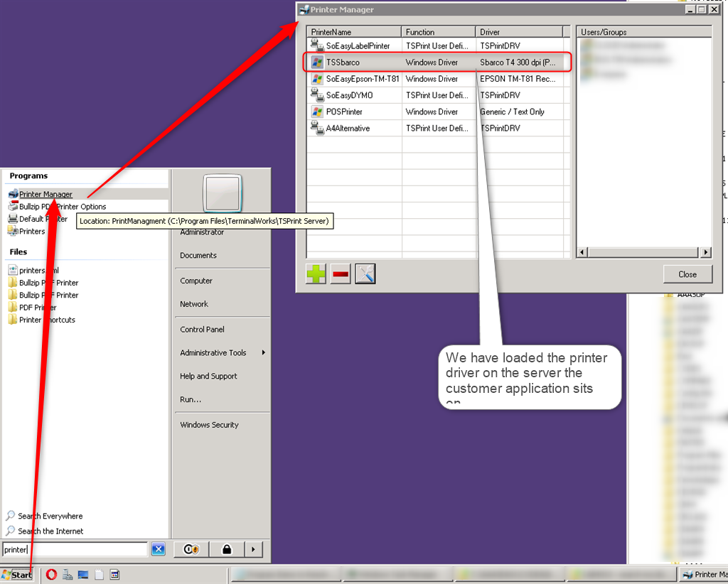The height and width of the screenshot is (584, 728).
Task: Open Documents from the Start menu
Action: [198, 255]
